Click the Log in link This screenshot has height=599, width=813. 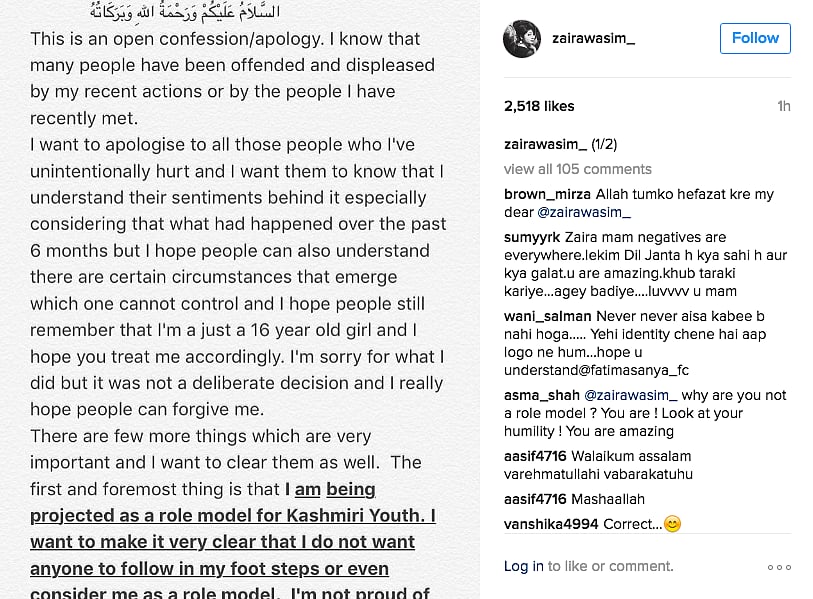[x=523, y=566]
